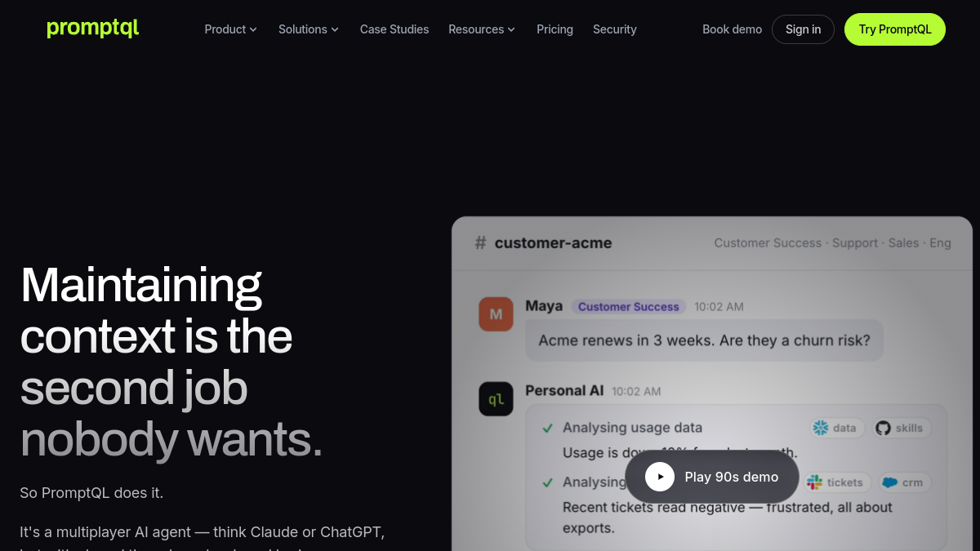Click the checkmark beside Analysing usage data

click(548, 428)
